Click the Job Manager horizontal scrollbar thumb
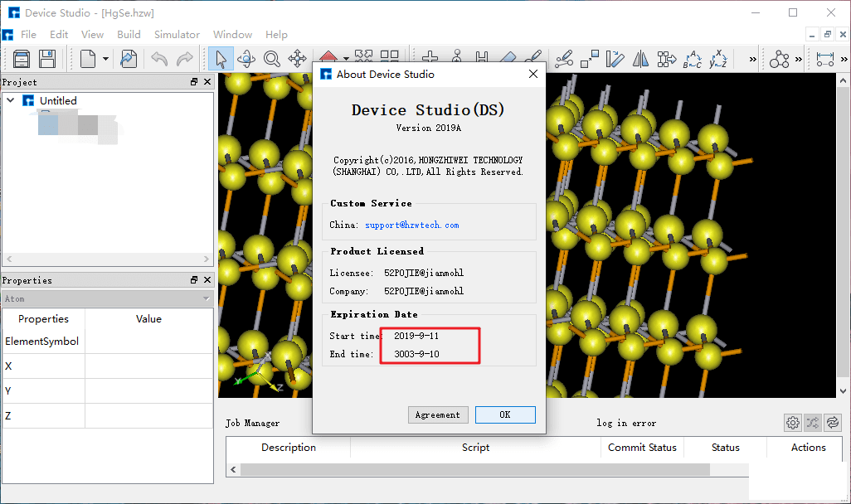The image size is (851, 504). tap(475, 469)
